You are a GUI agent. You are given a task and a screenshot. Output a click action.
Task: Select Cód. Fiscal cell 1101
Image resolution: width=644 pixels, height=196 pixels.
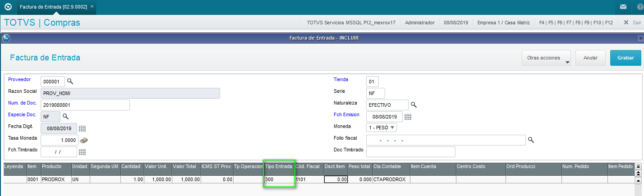(x=309, y=179)
